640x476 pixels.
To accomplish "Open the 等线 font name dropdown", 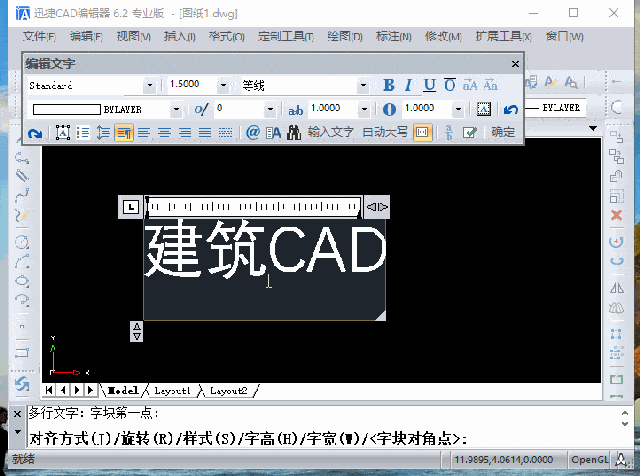I will [x=363, y=85].
